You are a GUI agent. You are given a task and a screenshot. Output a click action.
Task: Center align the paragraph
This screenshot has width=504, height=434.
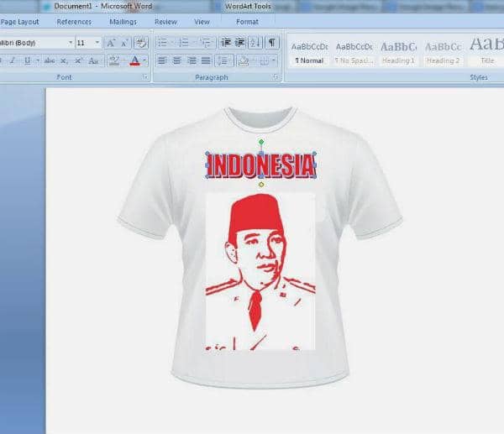[x=177, y=60]
